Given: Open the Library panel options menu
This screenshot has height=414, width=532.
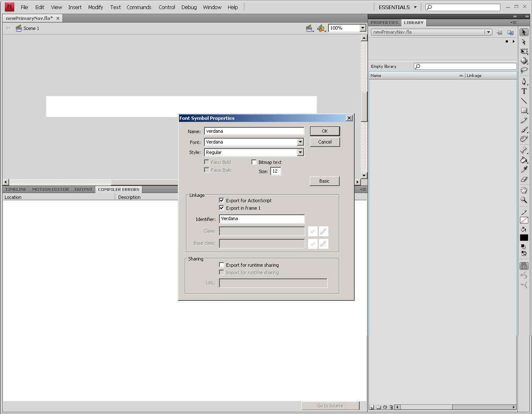Looking at the screenshot, I should click(514, 22).
